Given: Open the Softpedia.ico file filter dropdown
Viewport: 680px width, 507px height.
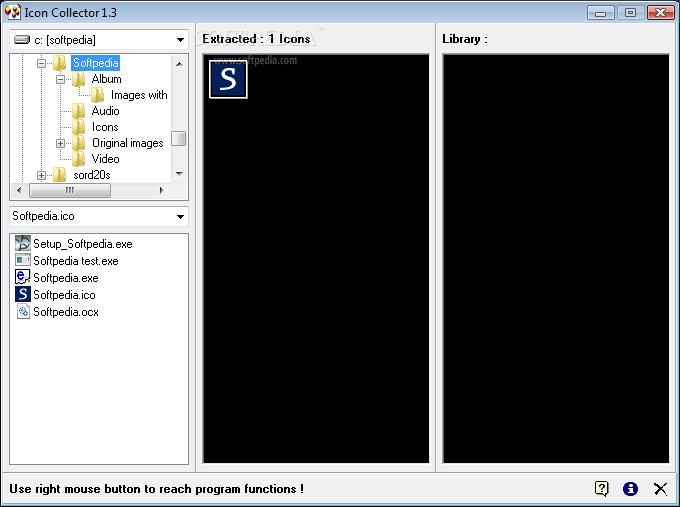Looking at the screenshot, I should (x=180, y=216).
